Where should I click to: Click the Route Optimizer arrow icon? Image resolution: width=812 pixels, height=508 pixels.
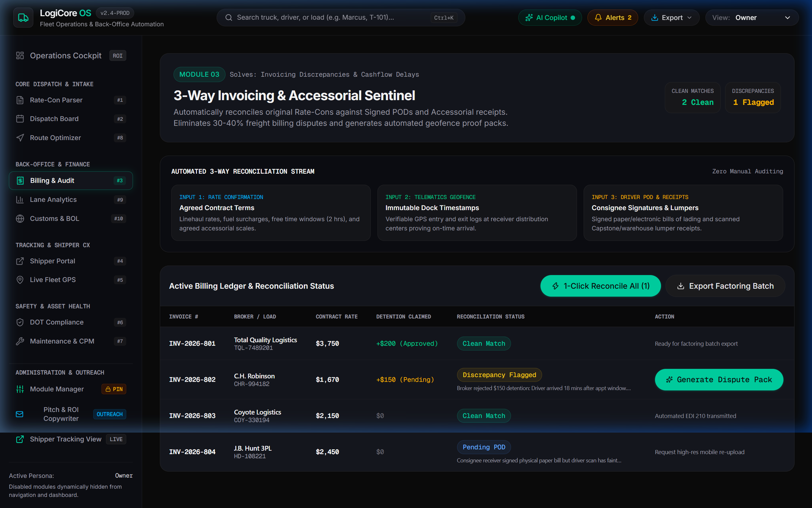coord(20,138)
